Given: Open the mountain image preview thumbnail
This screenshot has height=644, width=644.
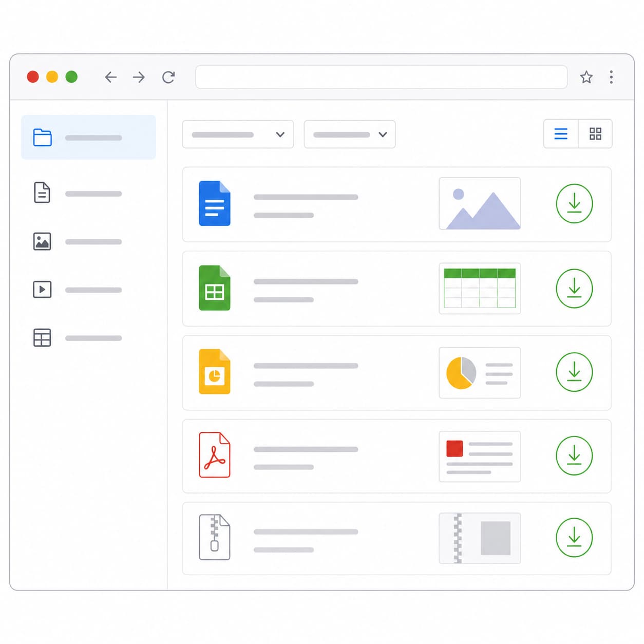Looking at the screenshot, I should (480, 204).
